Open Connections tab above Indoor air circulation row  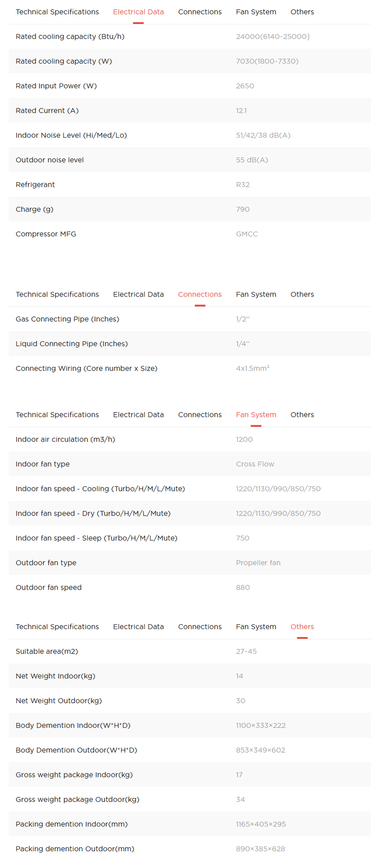[200, 414]
